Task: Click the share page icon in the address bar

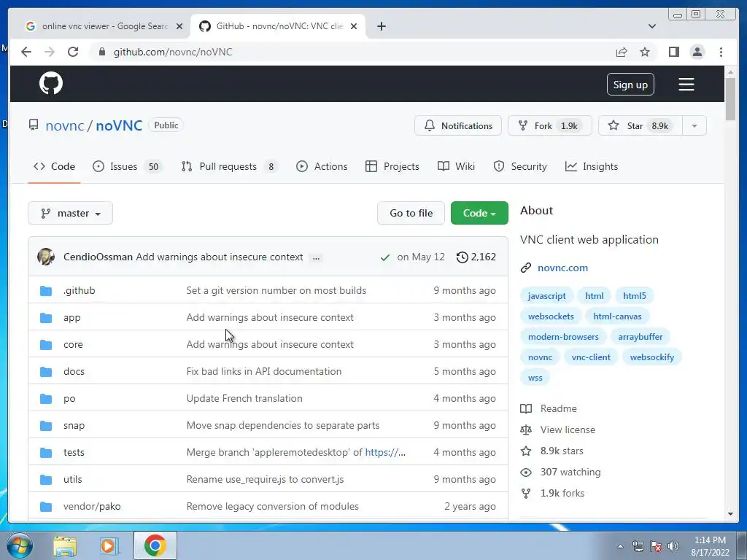Action: click(622, 52)
